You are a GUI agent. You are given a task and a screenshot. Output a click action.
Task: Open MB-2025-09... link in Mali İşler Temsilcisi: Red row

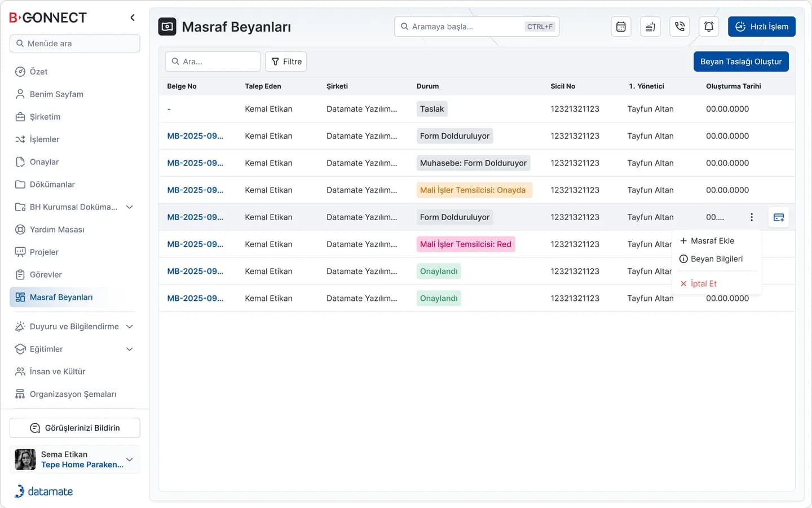(x=195, y=244)
